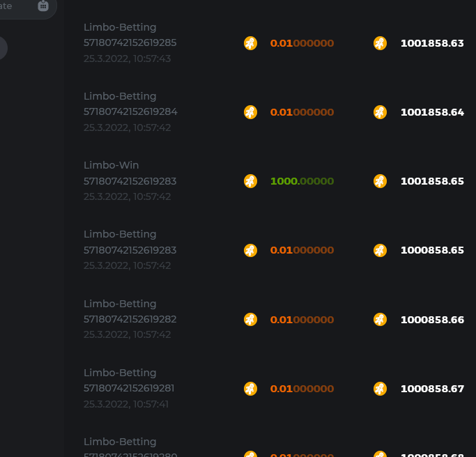Click transaction ID 57180742152619282
This screenshot has width=476, height=457.
click(130, 319)
